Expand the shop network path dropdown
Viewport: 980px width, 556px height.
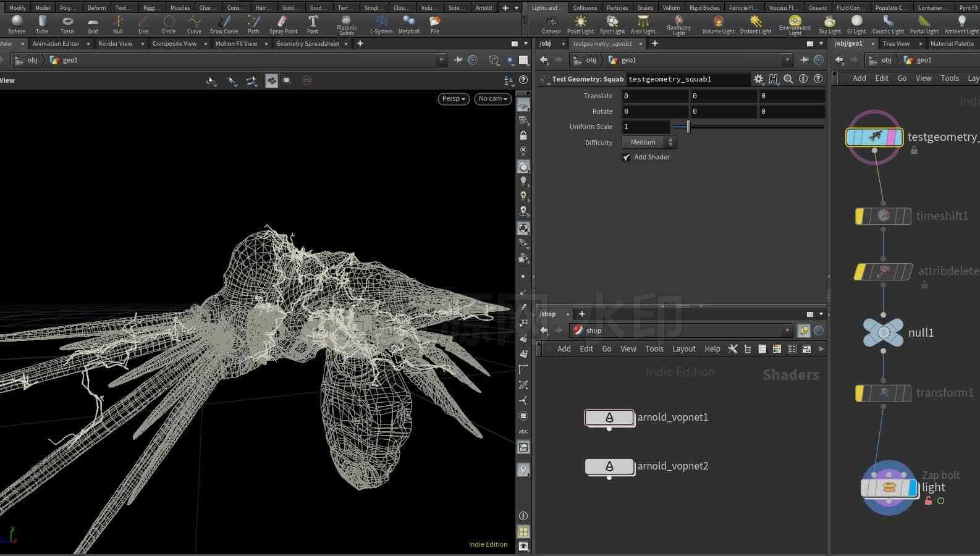point(787,331)
